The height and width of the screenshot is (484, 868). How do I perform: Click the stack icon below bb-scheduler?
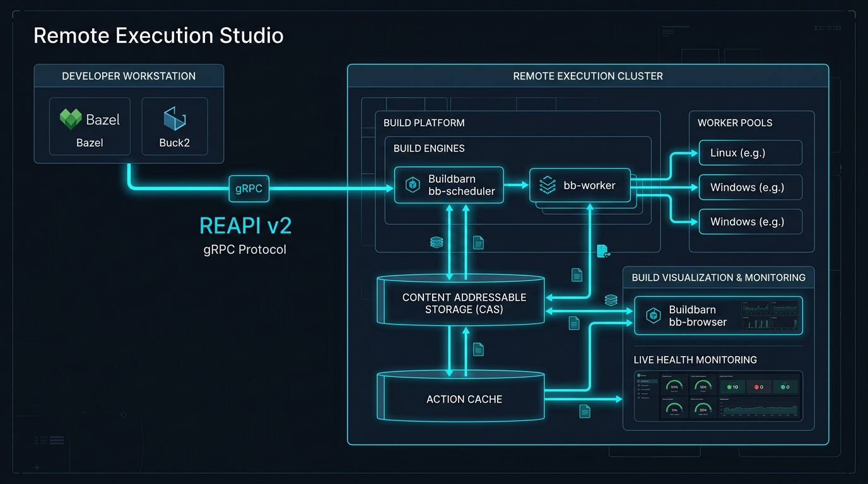coord(437,242)
